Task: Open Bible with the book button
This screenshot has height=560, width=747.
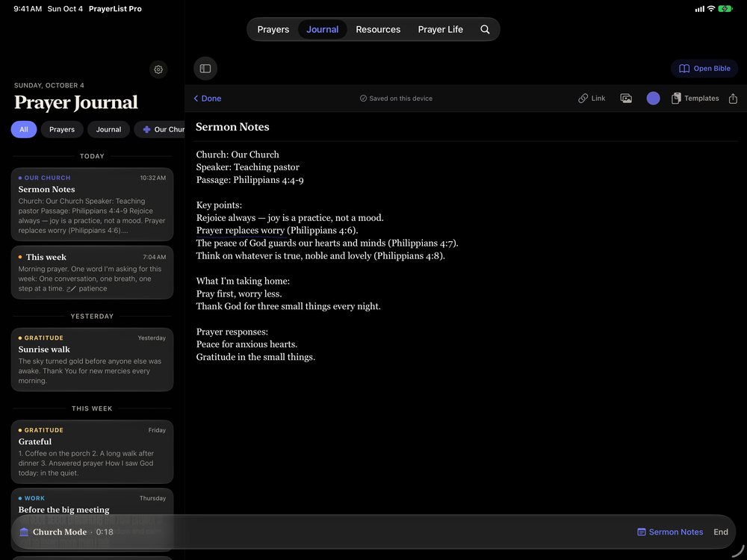Action: coord(704,69)
